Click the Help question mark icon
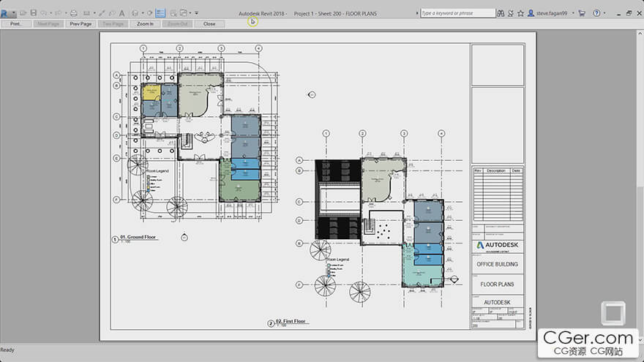The image size is (644, 362). 596,13
